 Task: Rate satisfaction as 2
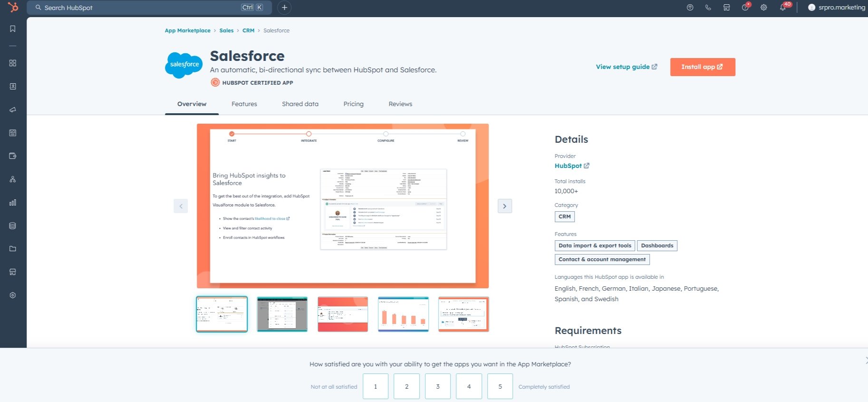406,386
